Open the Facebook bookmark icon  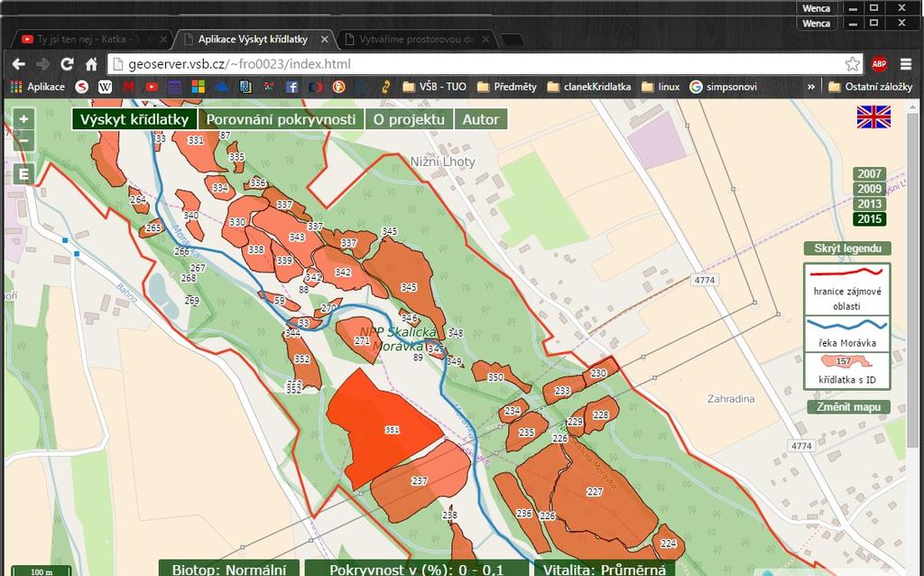(291, 87)
